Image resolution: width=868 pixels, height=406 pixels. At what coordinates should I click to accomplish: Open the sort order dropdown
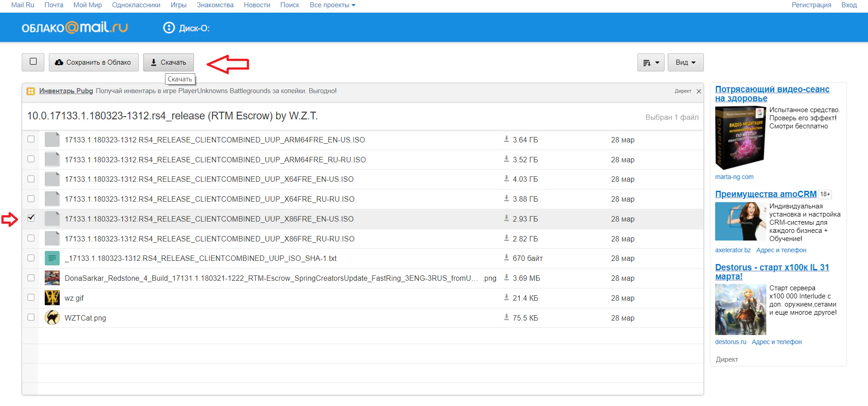[651, 62]
